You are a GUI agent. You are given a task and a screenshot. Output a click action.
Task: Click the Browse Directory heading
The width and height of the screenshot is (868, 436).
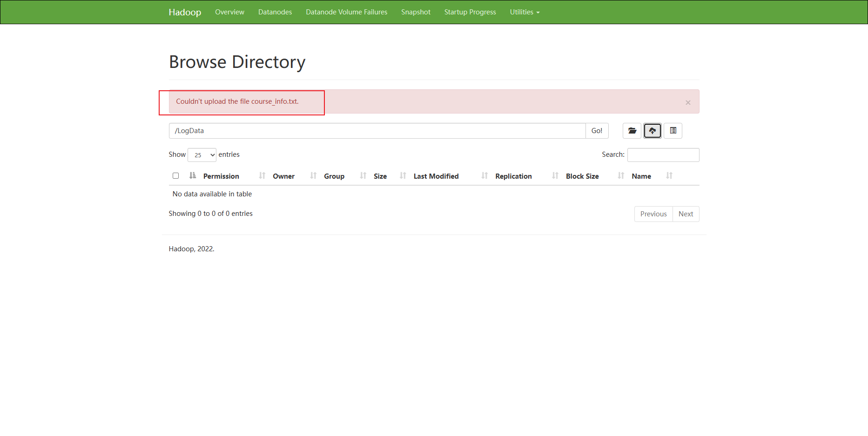[237, 62]
